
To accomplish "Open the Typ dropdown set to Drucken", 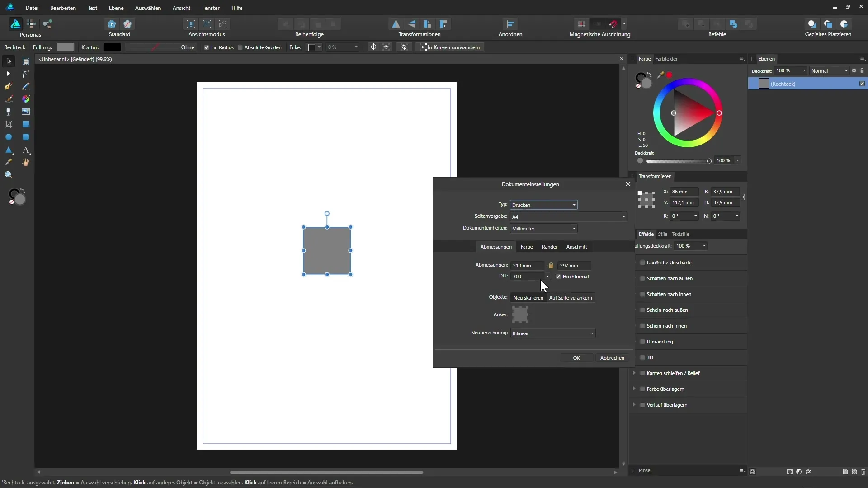I will point(543,205).
